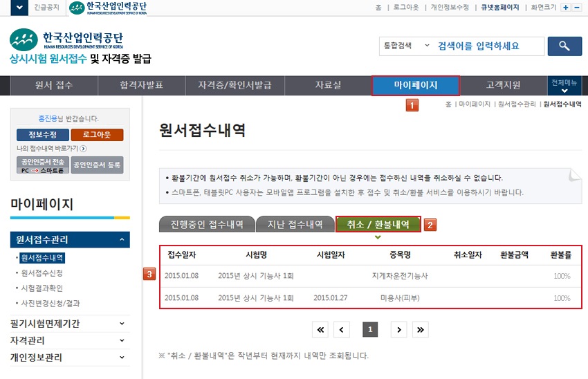Decrease screen size with minus icon

578,7
